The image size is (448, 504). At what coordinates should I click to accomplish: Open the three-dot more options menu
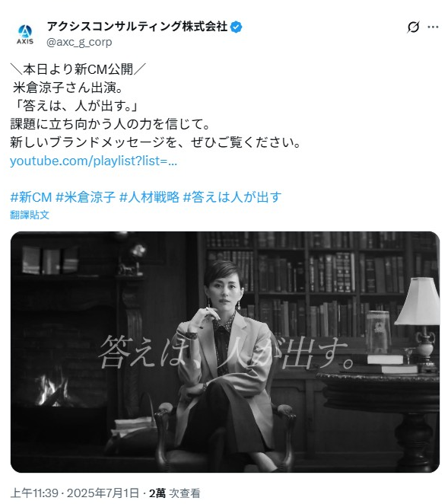click(x=433, y=27)
